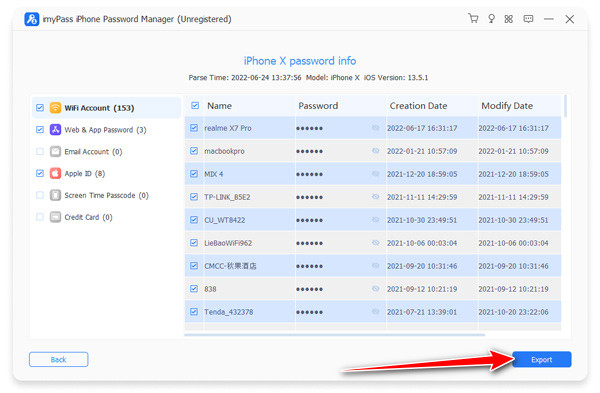Click creation date 2021-09-12 10:21:19

pos(422,289)
